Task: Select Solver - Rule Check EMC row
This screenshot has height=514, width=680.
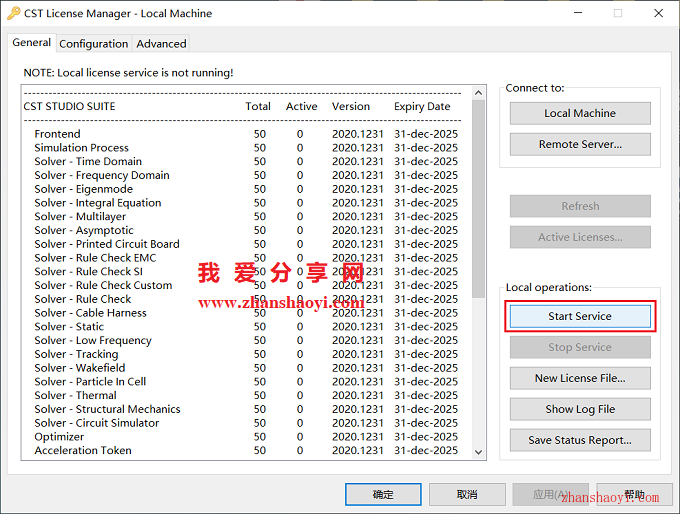Action: (246, 258)
